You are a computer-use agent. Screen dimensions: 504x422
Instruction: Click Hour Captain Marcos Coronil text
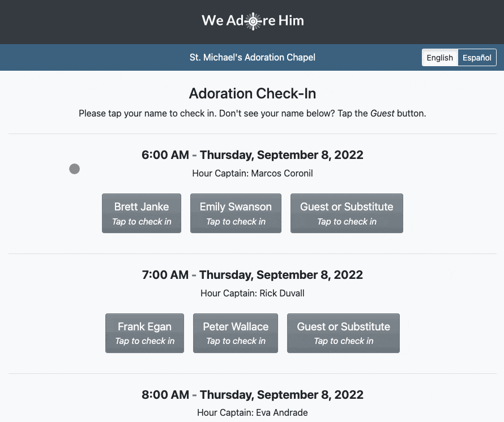coord(252,173)
